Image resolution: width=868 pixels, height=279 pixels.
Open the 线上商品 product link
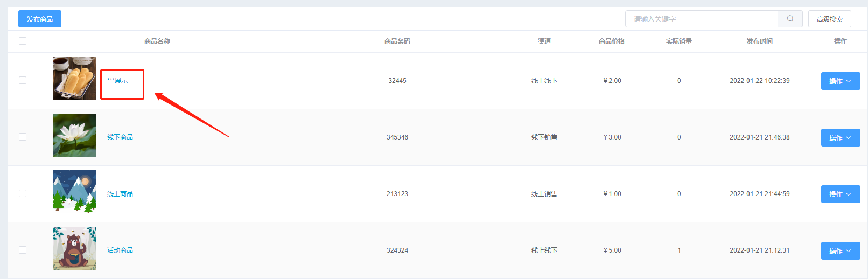(x=120, y=193)
